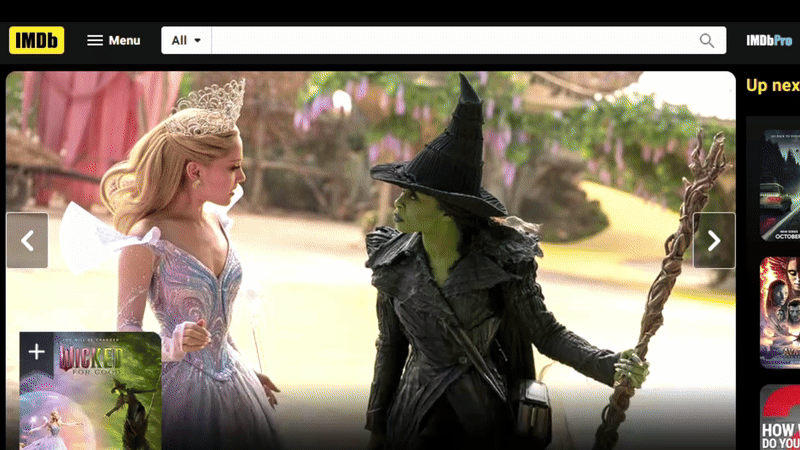Click the magnifying glass search icon
The width and height of the screenshot is (800, 450).
[x=707, y=40]
